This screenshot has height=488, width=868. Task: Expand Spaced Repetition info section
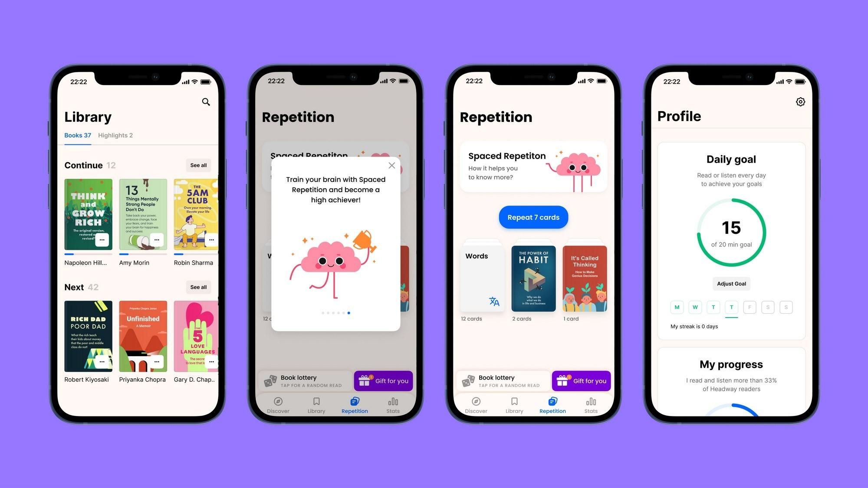pos(533,169)
